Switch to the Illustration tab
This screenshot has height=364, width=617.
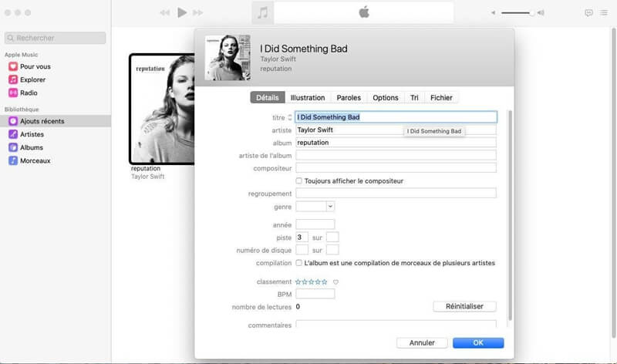tap(308, 98)
